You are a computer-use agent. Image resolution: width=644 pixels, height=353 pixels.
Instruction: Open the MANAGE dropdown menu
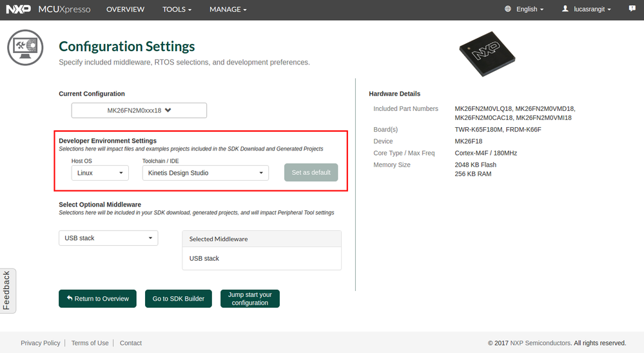(228, 9)
